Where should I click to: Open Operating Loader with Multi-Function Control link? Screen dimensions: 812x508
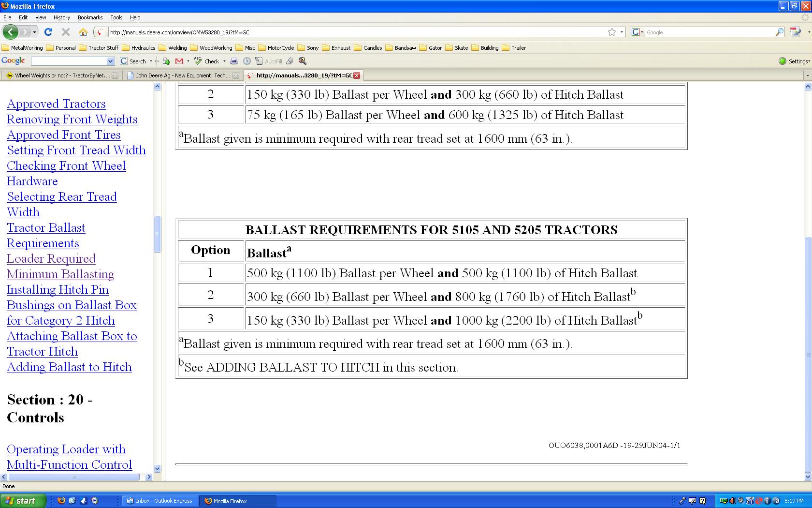click(69, 457)
